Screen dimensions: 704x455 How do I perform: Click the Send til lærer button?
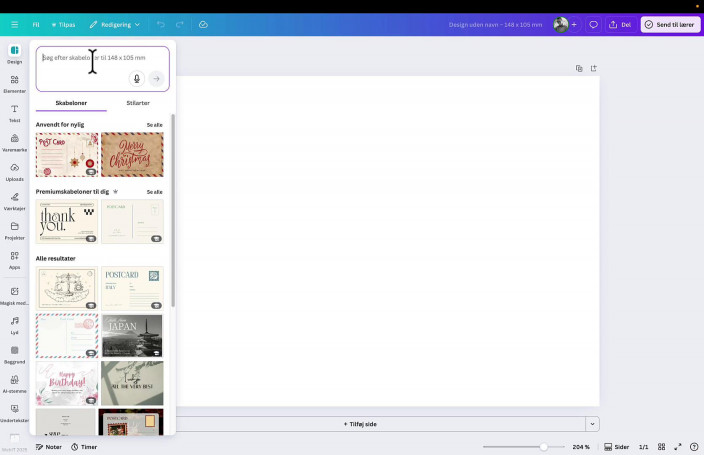tap(670, 24)
